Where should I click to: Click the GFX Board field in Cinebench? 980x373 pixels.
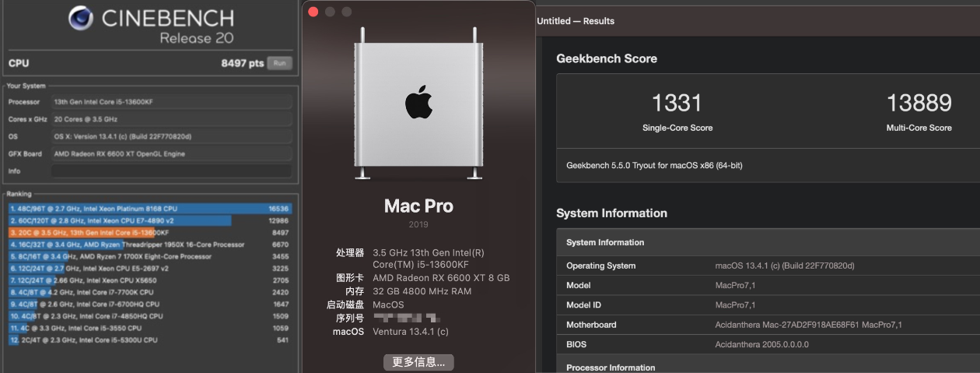[172, 153]
